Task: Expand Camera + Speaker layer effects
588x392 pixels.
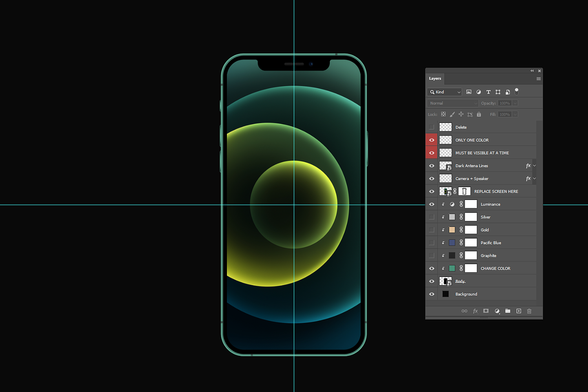Action: click(x=535, y=178)
